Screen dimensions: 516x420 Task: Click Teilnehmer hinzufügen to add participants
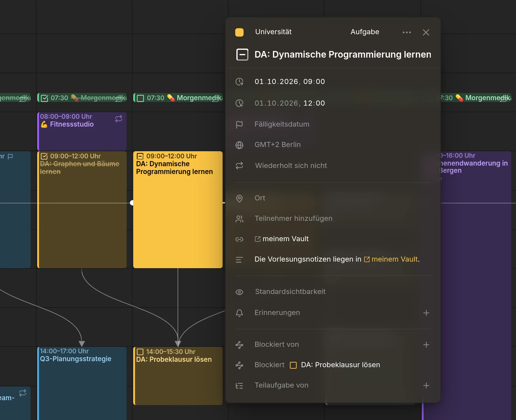point(293,218)
